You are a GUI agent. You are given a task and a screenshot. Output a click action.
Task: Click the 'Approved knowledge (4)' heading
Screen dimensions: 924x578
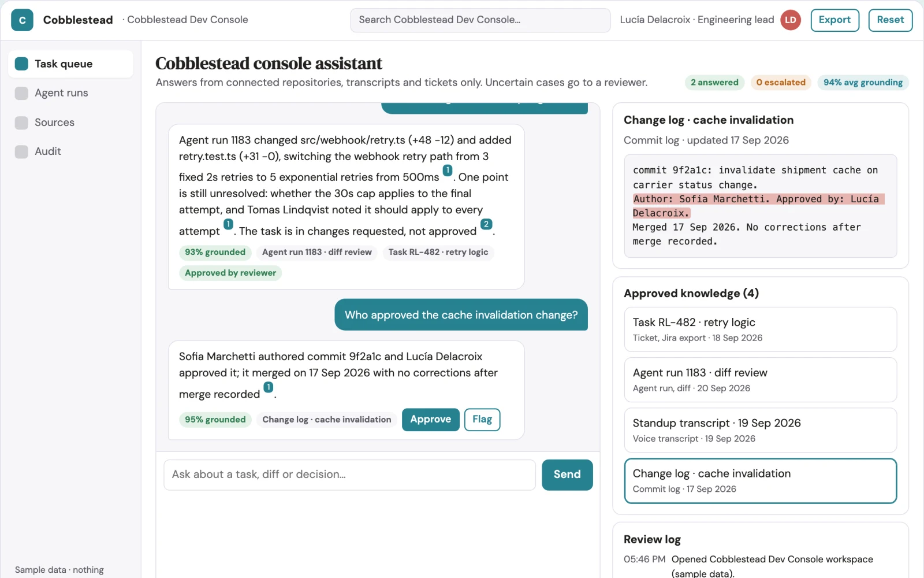tap(691, 294)
